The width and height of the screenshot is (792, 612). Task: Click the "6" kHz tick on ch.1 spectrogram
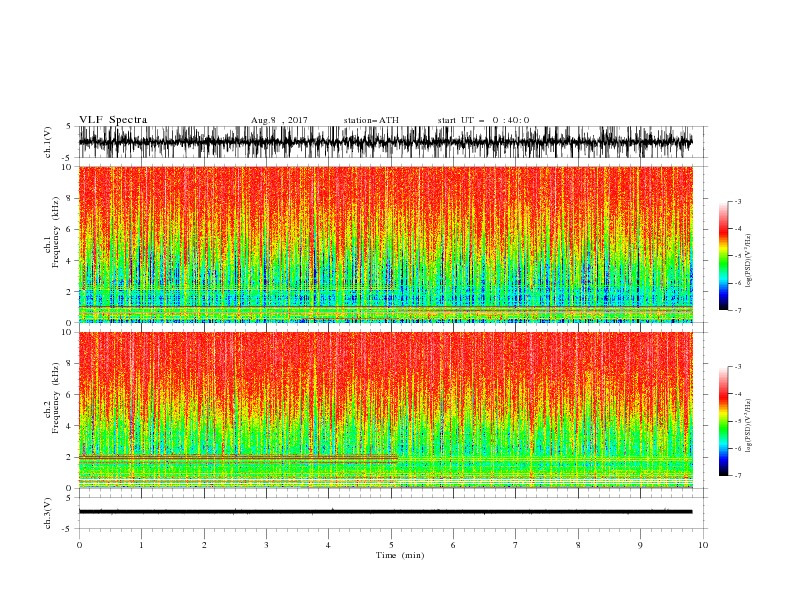pos(70,229)
